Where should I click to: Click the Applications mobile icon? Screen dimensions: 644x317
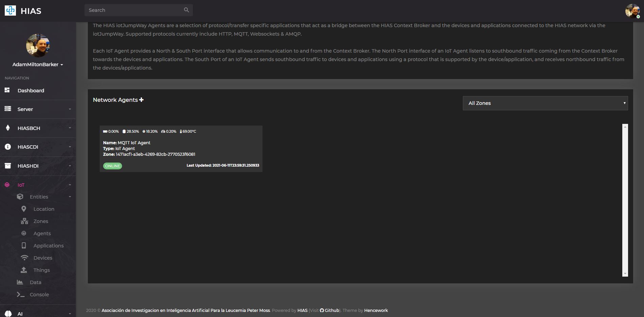24,245
